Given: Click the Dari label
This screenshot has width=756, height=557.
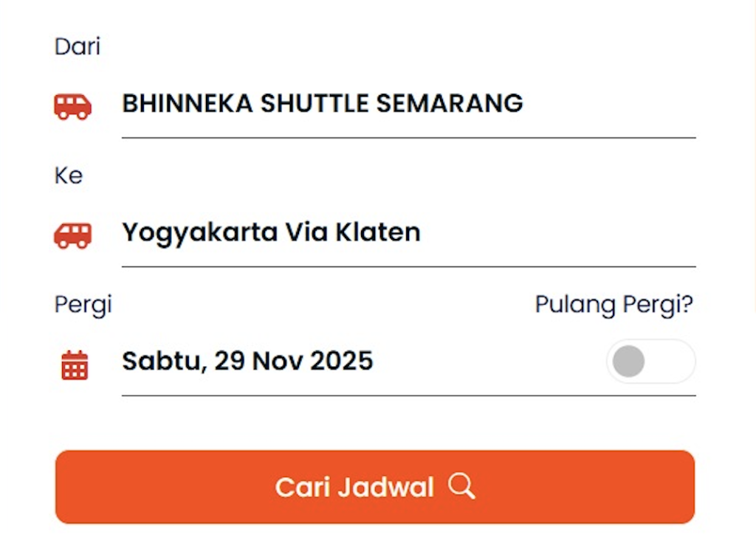Looking at the screenshot, I should pos(78,46).
